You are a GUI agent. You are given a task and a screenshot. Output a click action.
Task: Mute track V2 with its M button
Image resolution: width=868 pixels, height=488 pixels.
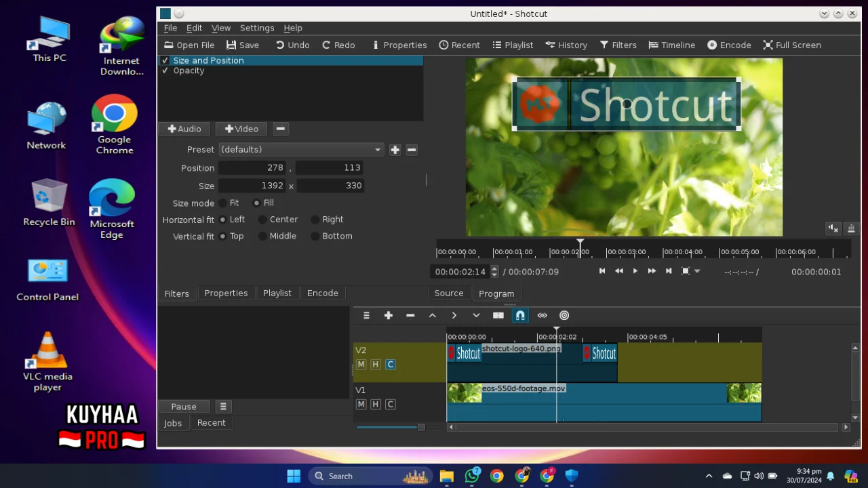[361, 365]
